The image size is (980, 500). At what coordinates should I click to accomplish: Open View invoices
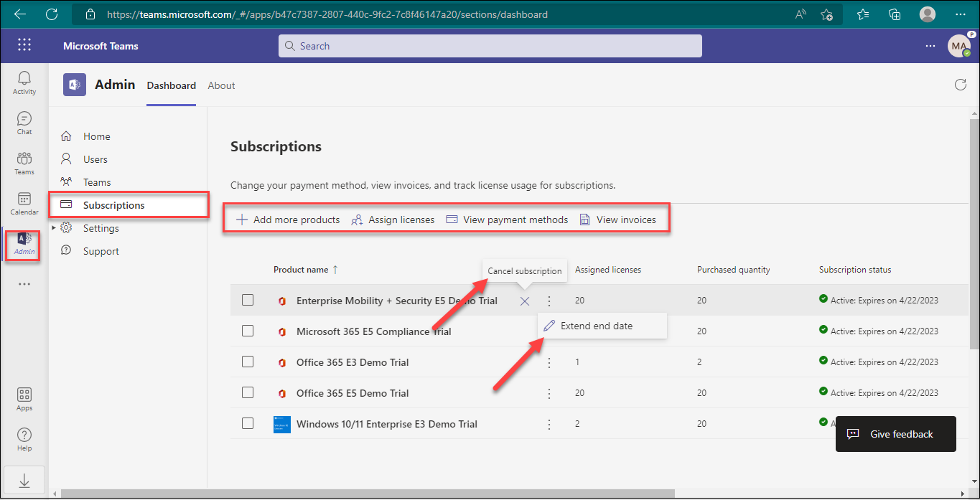click(618, 220)
